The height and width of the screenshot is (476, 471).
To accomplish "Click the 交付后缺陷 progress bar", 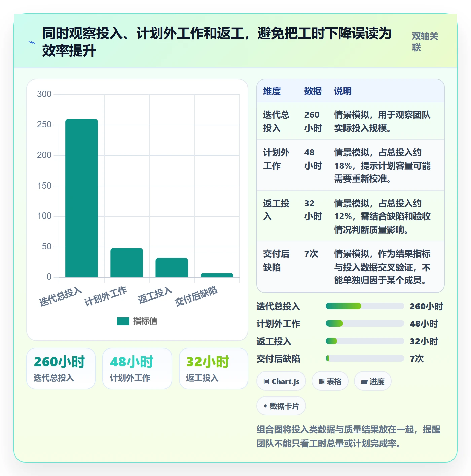I will [365, 358].
